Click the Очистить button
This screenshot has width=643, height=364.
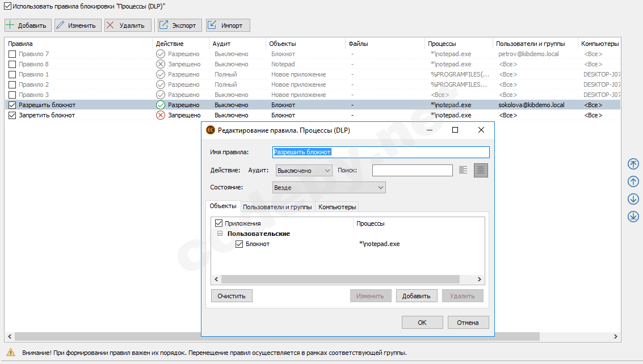point(232,296)
